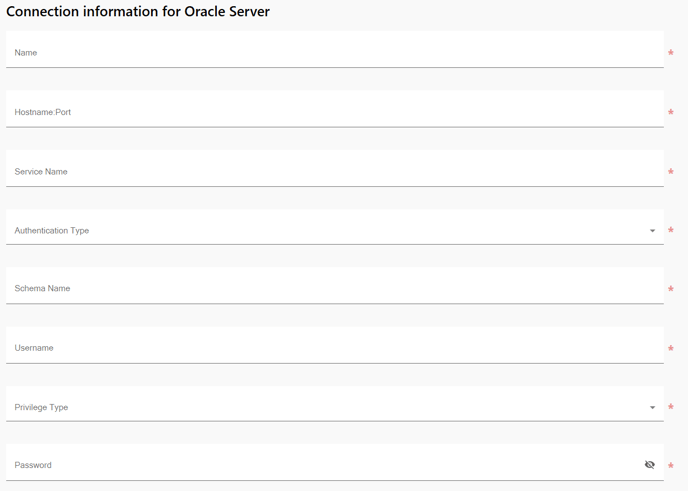Click the asterisk beside Privilege Type
688x491 pixels.
tap(671, 407)
